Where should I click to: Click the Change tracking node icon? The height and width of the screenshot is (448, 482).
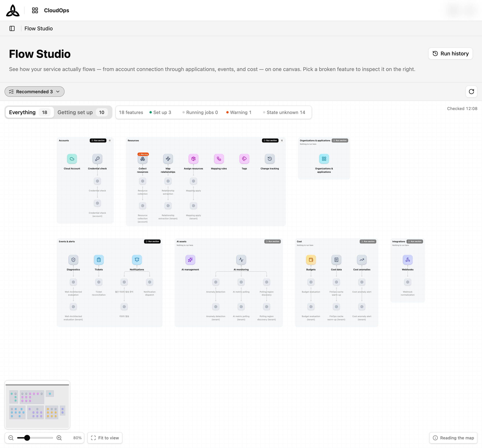(270, 159)
